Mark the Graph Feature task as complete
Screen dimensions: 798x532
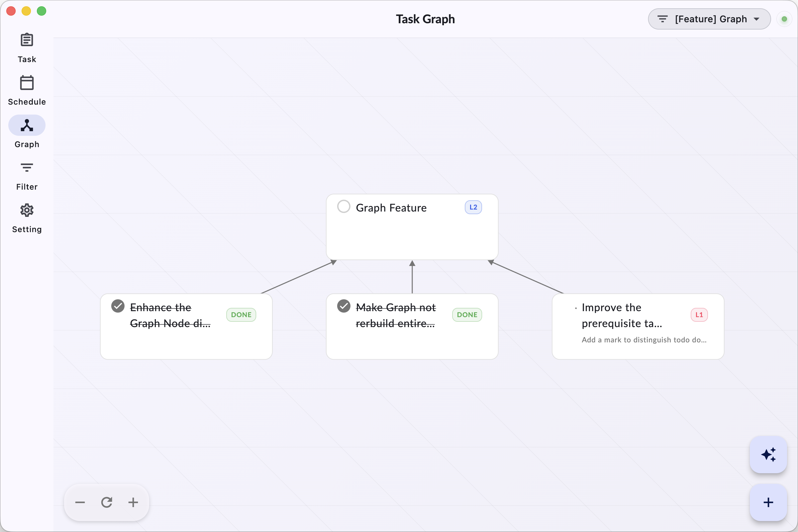pyautogui.click(x=344, y=207)
